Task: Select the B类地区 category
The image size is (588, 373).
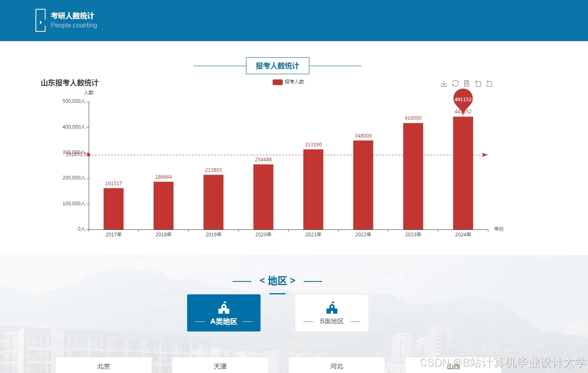Action: point(332,313)
